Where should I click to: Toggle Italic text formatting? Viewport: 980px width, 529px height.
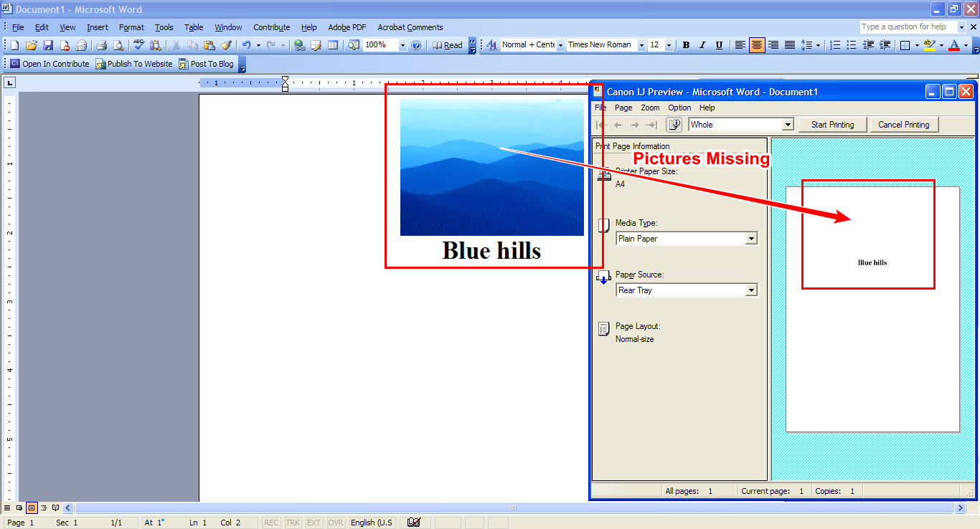click(702, 45)
